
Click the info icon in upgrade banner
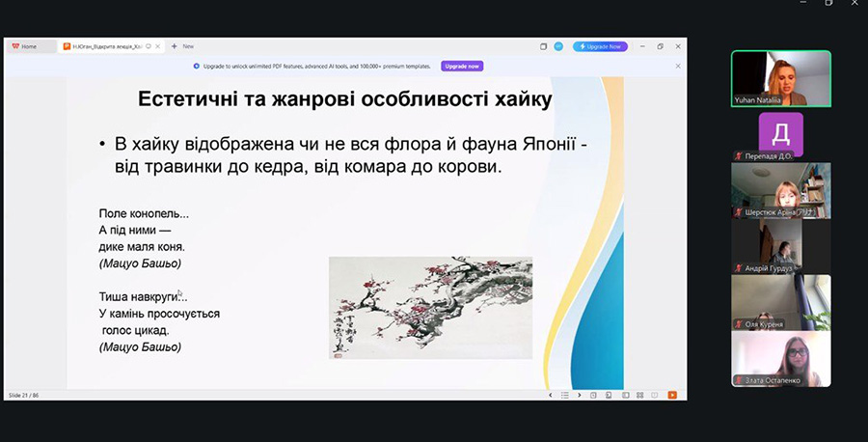point(196,66)
